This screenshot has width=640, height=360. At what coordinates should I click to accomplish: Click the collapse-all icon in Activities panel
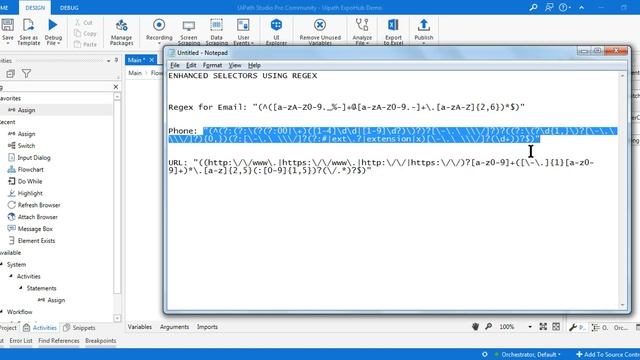10,73
